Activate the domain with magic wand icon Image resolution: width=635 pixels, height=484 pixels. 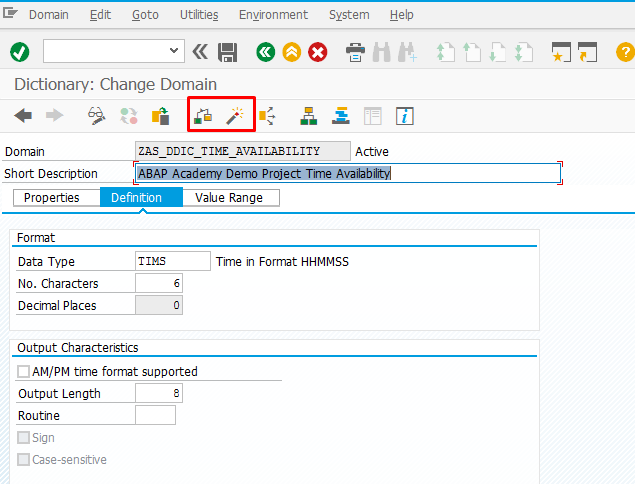234,116
